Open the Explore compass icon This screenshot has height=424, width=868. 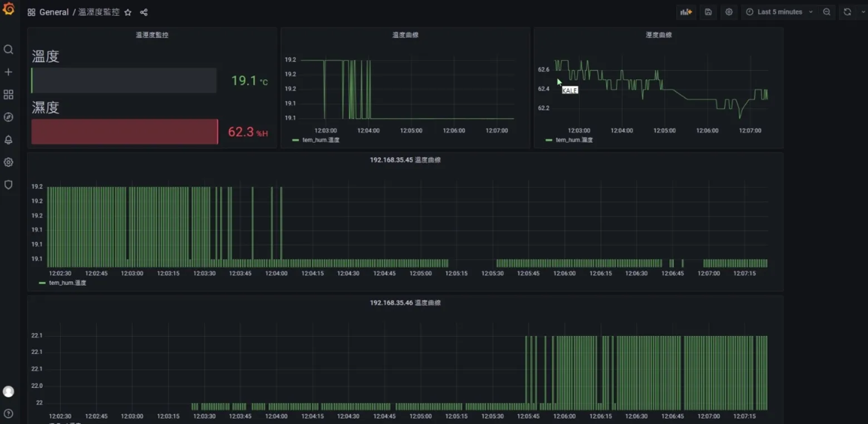pos(8,117)
